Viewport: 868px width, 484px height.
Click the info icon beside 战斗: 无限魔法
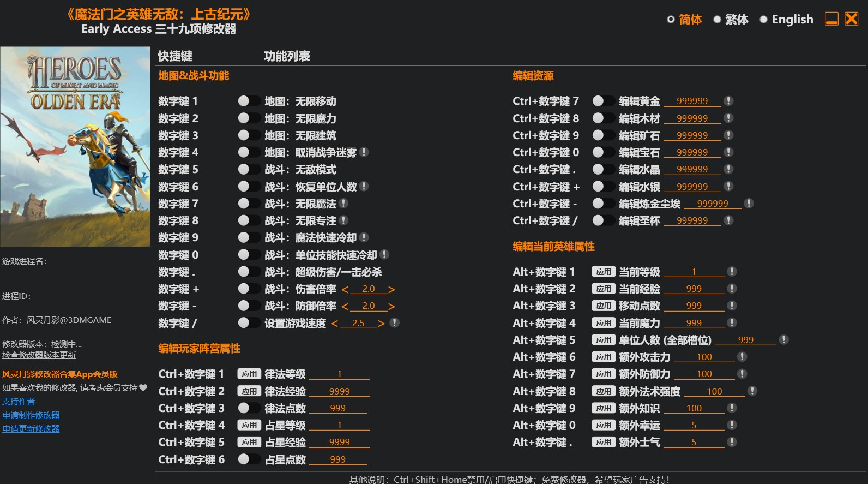click(x=343, y=203)
